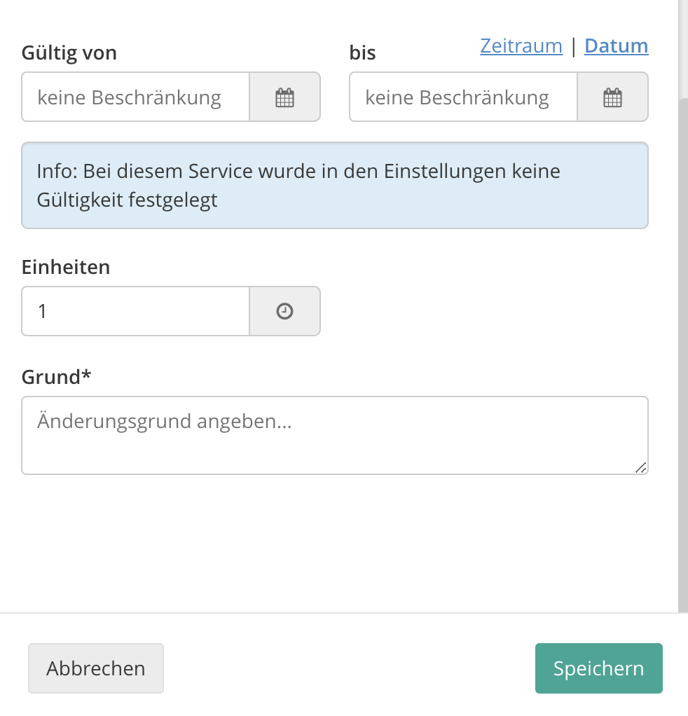
Task: Click the blue Info notice about Gültigkeit
Action: point(335,185)
